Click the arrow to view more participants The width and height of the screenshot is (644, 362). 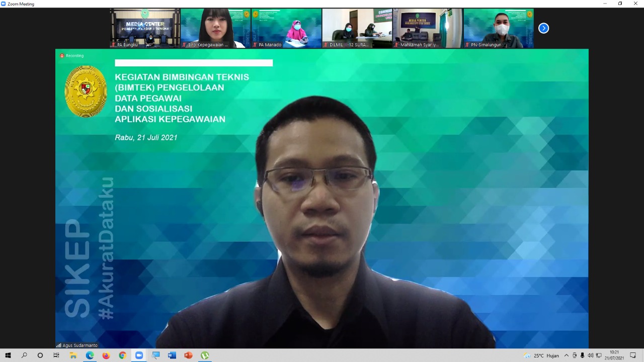(x=543, y=28)
